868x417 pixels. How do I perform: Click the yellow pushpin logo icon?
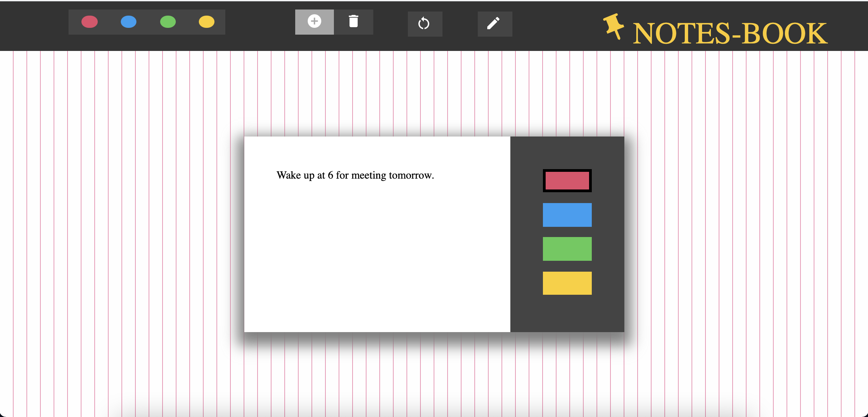point(614,26)
